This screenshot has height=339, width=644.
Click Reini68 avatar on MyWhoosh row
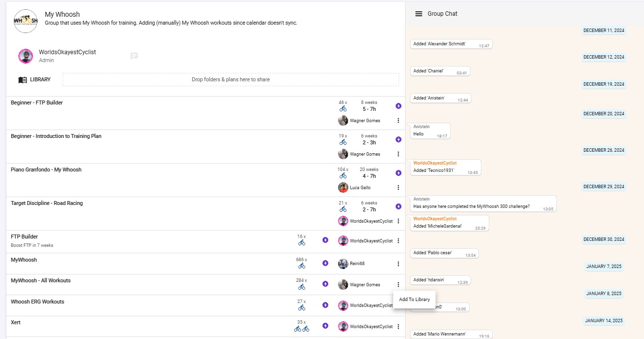[343, 264]
